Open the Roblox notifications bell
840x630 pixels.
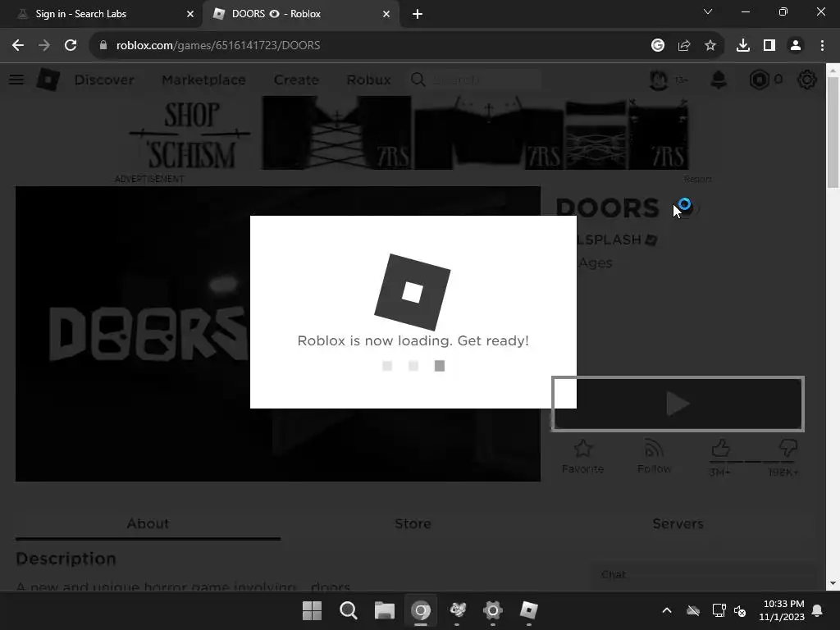[x=719, y=80]
